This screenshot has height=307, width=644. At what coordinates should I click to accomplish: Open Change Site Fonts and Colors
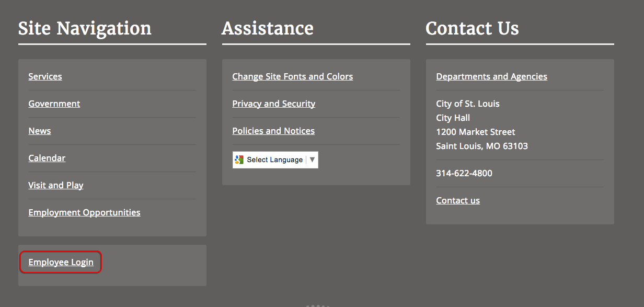pyautogui.click(x=293, y=76)
